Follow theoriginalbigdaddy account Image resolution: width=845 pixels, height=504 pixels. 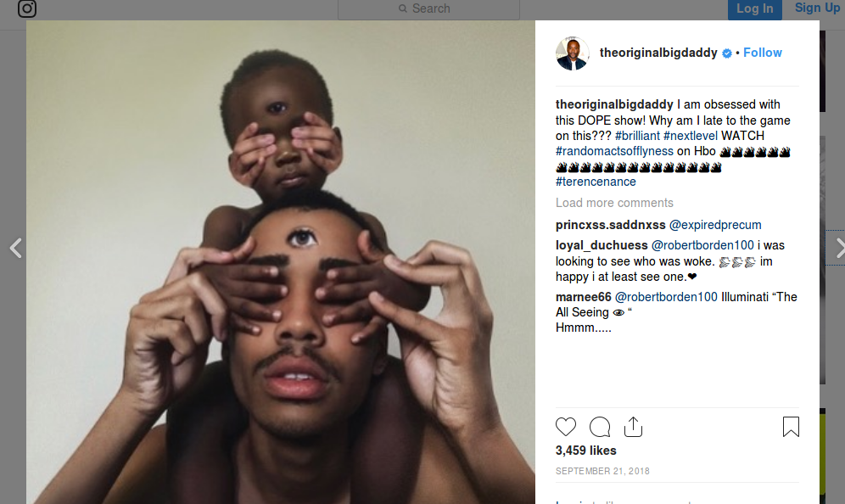[763, 53]
